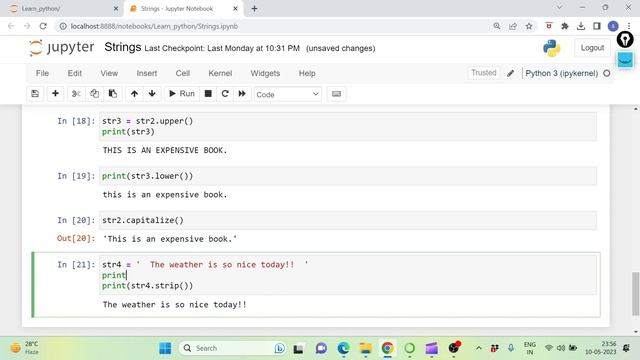Open the Windows Start menu

(165, 348)
